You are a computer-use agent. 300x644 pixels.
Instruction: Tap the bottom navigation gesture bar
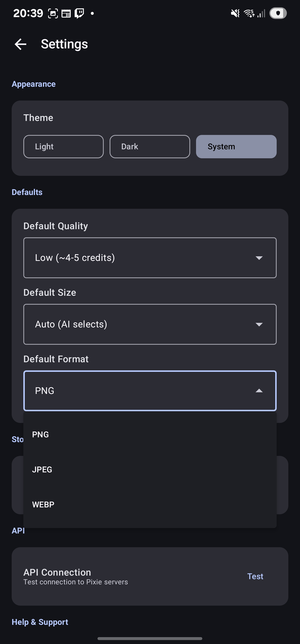[150, 638]
